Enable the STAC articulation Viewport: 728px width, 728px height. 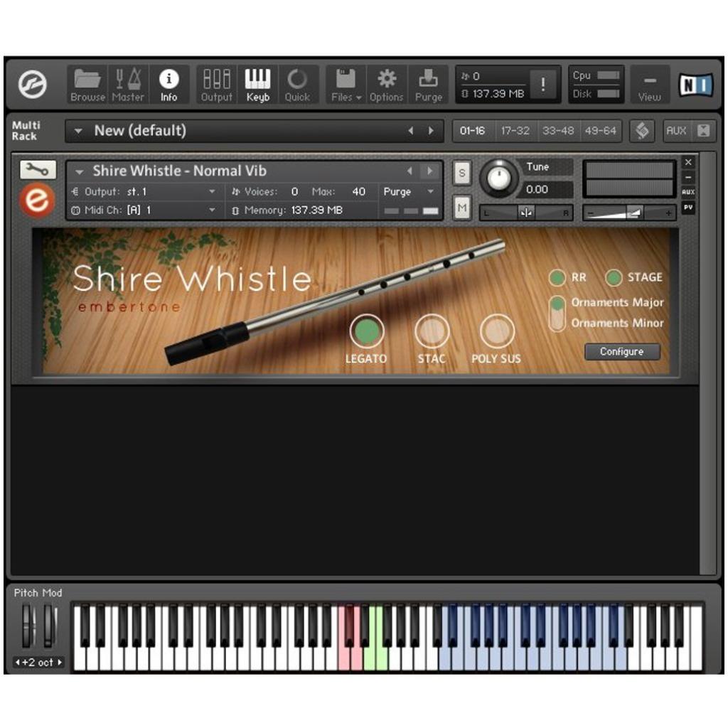pos(432,331)
